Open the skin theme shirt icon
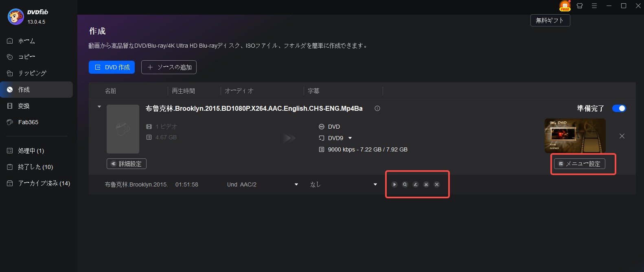 coord(580,6)
